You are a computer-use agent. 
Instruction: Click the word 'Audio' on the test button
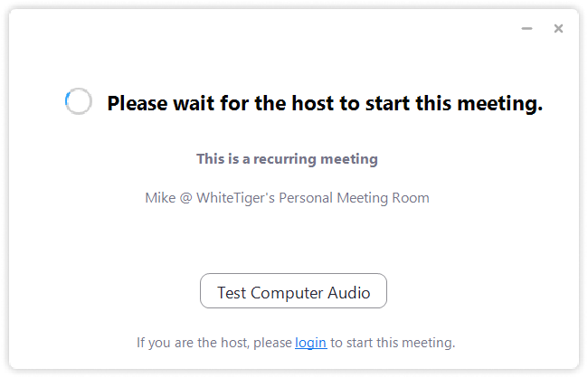click(348, 292)
